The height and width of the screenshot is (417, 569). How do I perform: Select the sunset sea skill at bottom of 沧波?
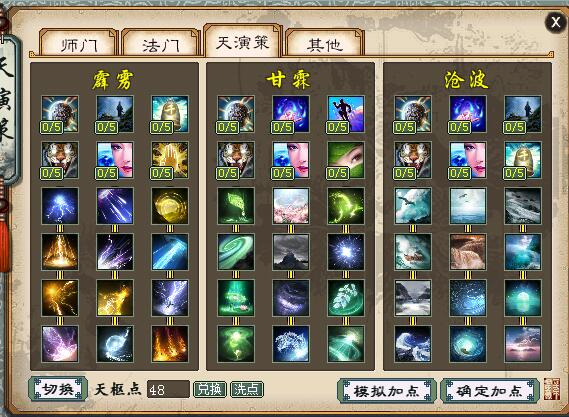(523, 344)
